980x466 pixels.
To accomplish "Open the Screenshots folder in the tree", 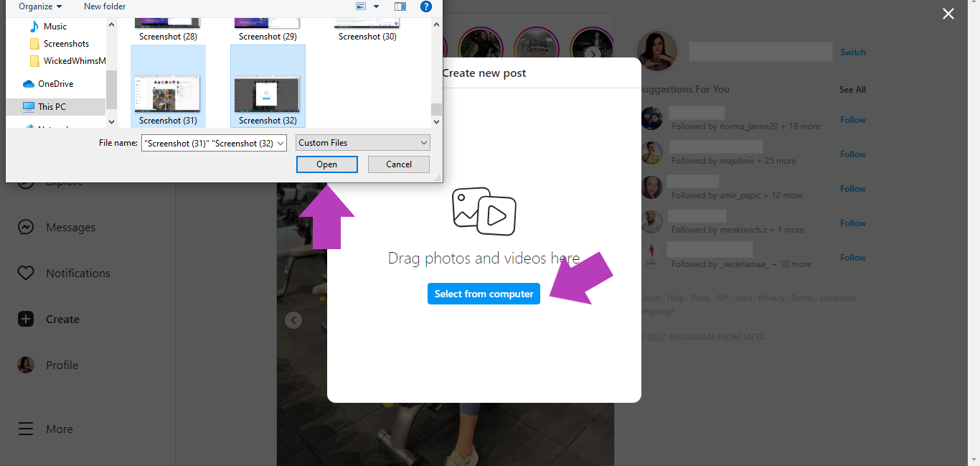I will [66, 44].
